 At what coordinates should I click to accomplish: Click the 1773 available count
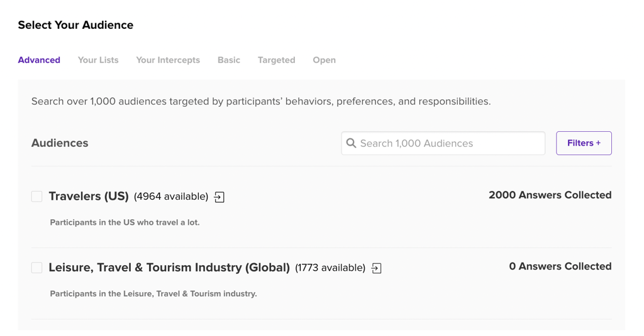click(x=330, y=268)
